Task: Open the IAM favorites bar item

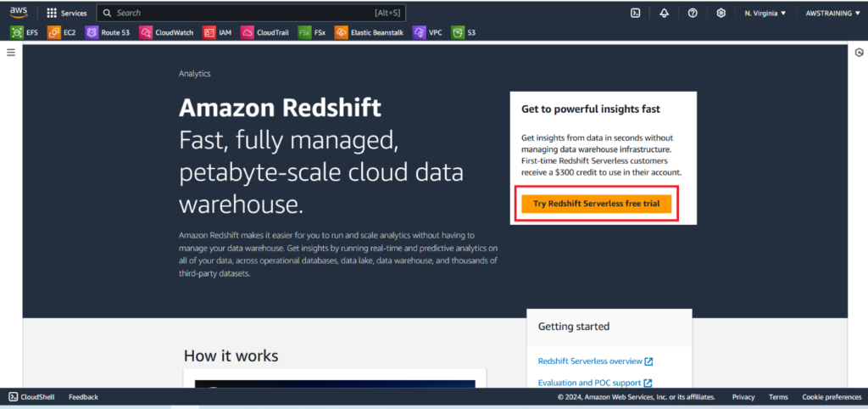Action: pyautogui.click(x=217, y=32)
